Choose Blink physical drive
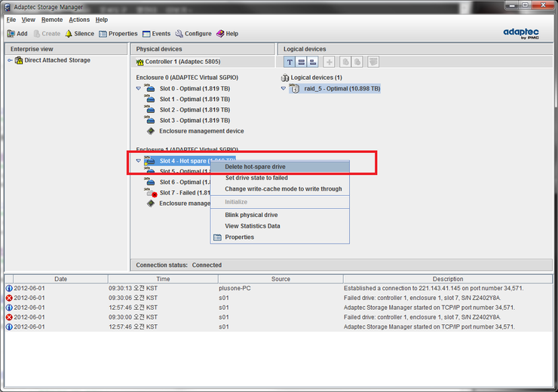 click(x=280, y=215)
